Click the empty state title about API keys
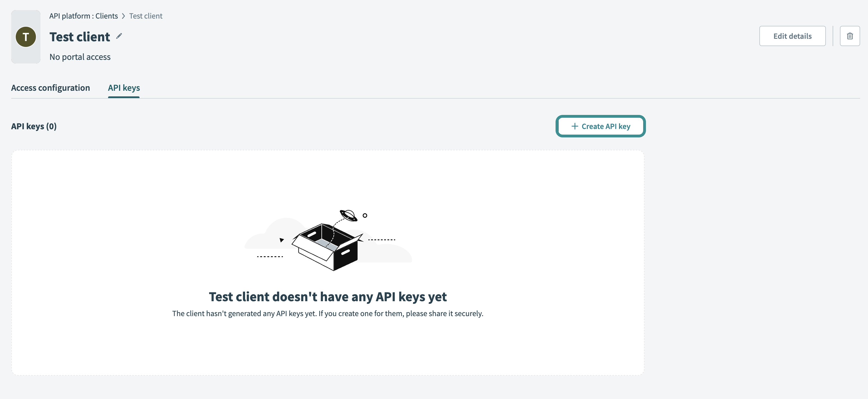This screenshot has height=399, width=868. [x=328, y=297]
